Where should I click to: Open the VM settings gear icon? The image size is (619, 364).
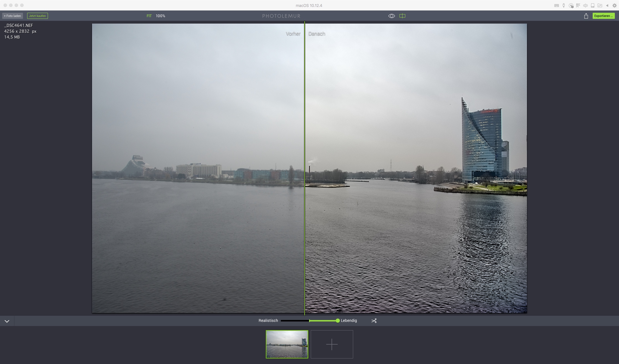[x=615, y=6]
